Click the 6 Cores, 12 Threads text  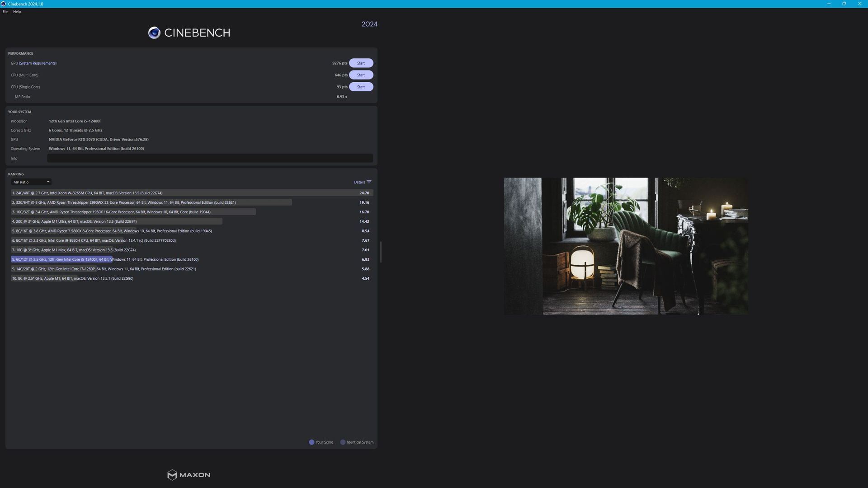click(x=75, y=130)
